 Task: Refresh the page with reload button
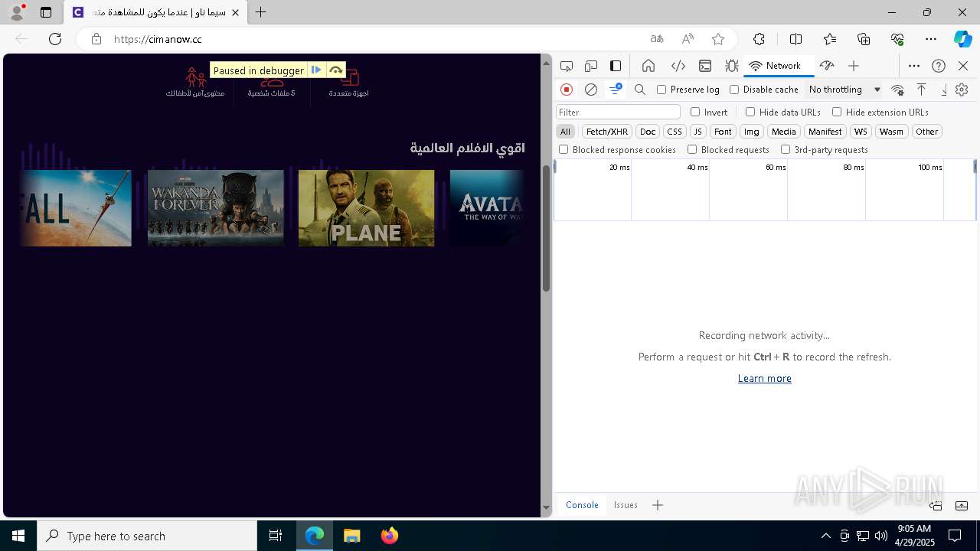(55, 39)
